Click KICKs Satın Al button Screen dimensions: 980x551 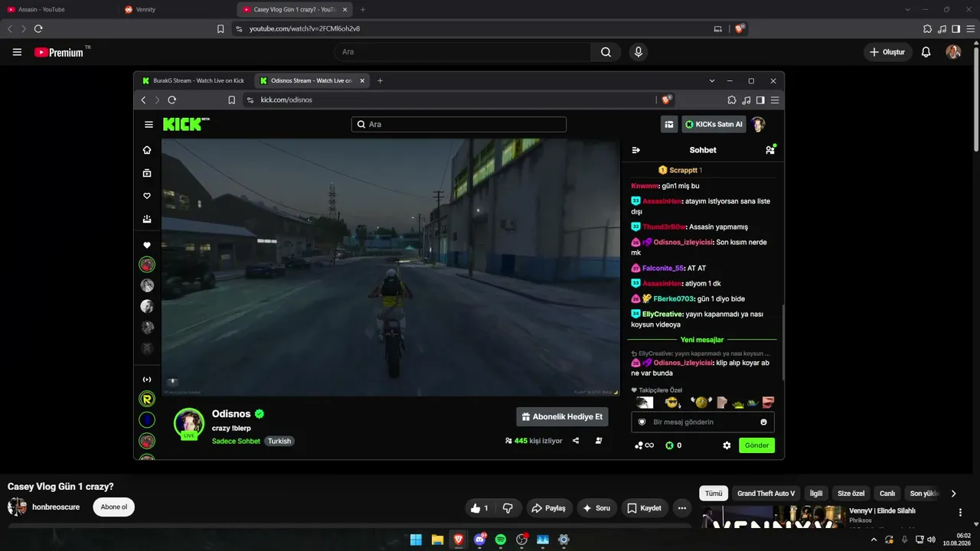click(714, 124)
